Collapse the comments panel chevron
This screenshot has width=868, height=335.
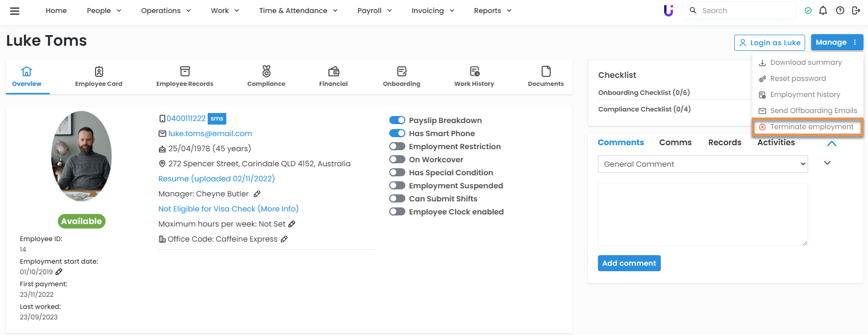[831, 144]
